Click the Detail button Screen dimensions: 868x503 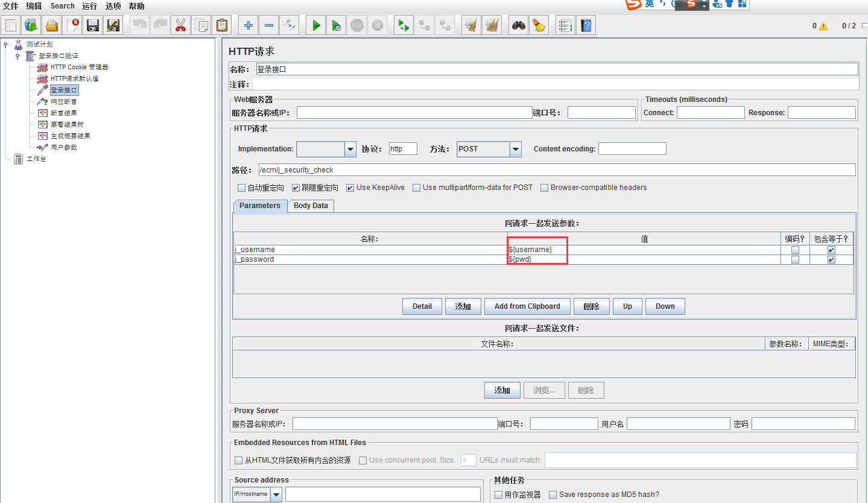click(422, 306)
